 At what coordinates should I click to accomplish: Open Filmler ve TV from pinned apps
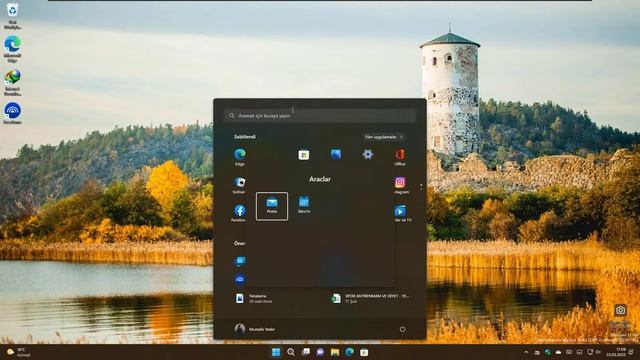coord(402,213)
